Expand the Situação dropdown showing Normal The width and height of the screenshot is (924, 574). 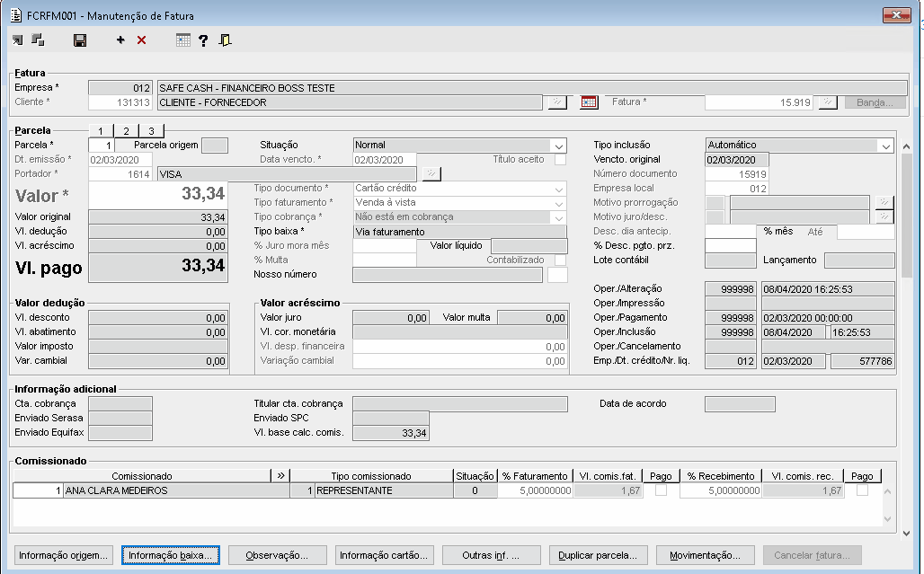(x=559, y=146)
